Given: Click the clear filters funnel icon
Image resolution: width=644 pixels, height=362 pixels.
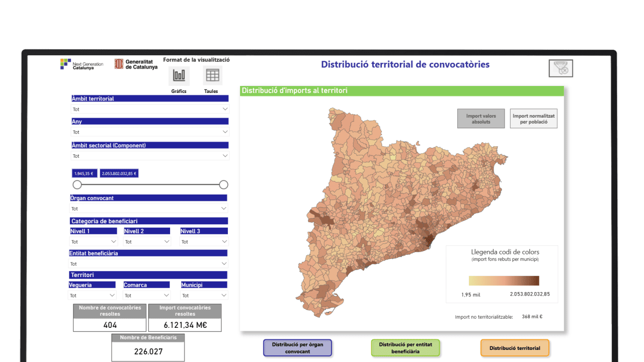Looking at the screenshot, I should point(560,68).
